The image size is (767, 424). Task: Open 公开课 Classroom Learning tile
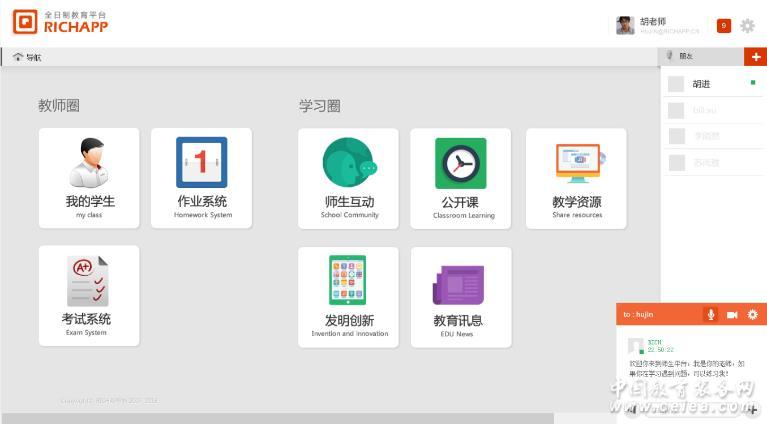[461, 178]
